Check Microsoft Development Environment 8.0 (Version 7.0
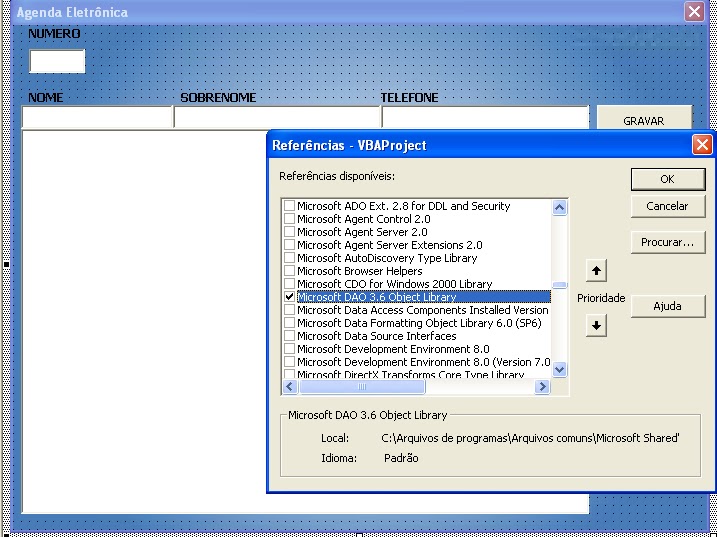The width and height of the screenshot is (717, 537). tap(289, 362)
